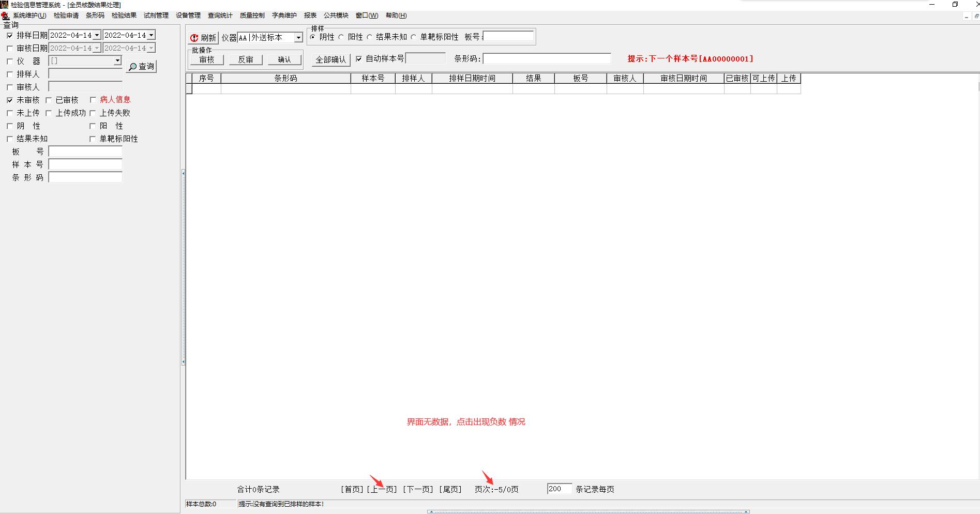Open the 字典维护 menu

click(x=284, y=16)
